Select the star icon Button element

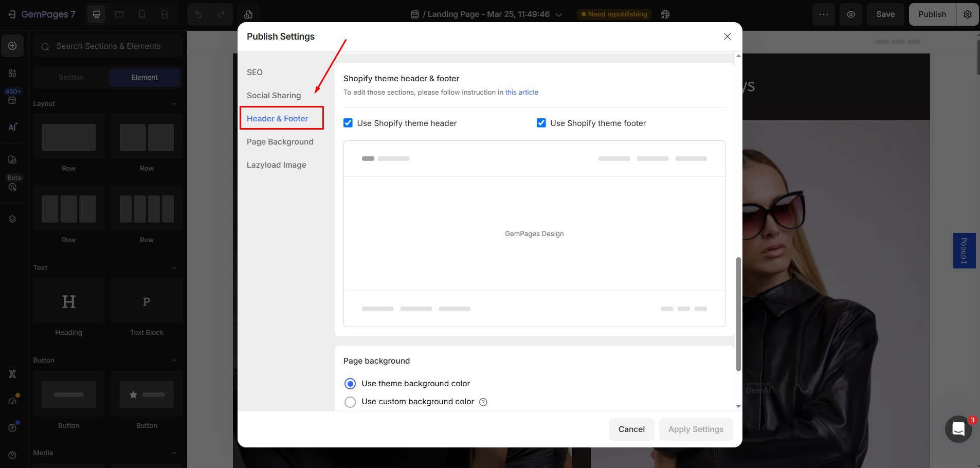[x=147, y=394]
